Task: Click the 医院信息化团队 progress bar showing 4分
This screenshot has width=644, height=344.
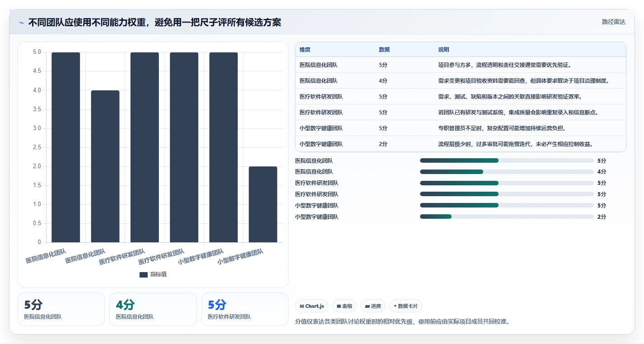Action: tap(507, 172)
